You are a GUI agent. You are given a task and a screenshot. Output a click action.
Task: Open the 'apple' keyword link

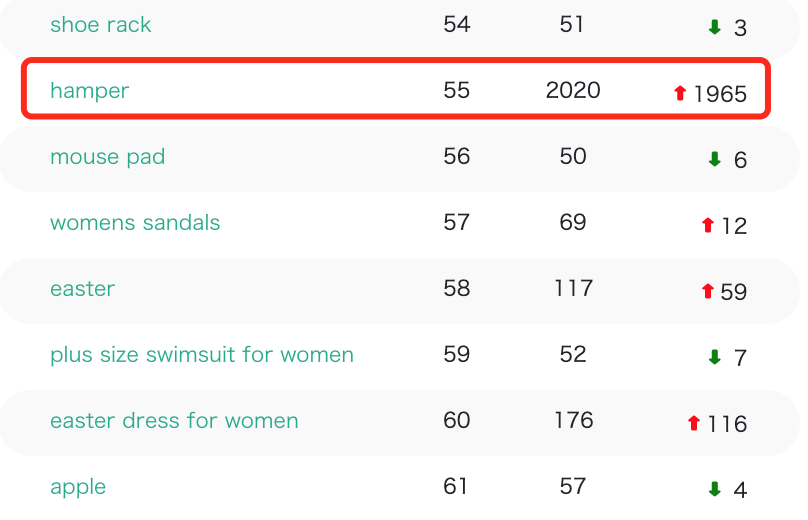click(x=78, y=487)
